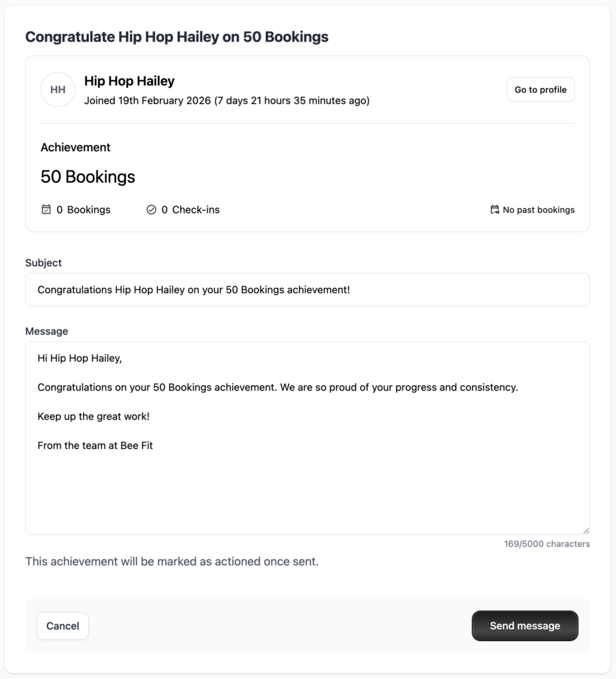Focus the Subject input field

pyautogui.click(x=307, y=290)
